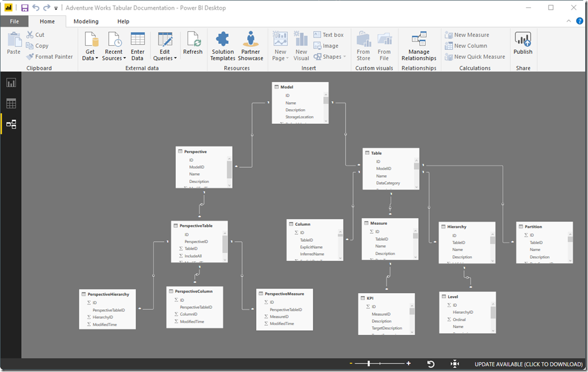Create a New Measure
The width and height of the screenshot is (588, 372).
(467, 35)
